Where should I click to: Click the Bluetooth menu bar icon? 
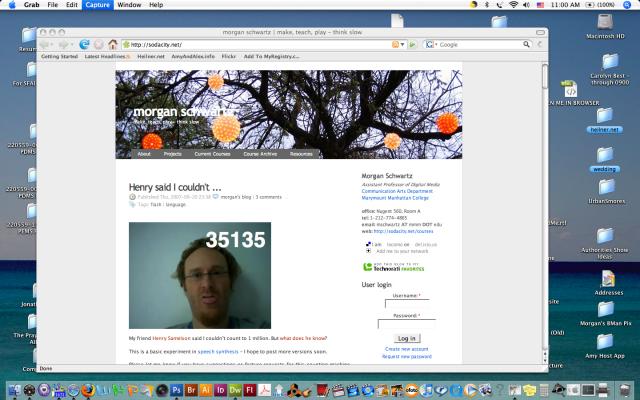487,5
